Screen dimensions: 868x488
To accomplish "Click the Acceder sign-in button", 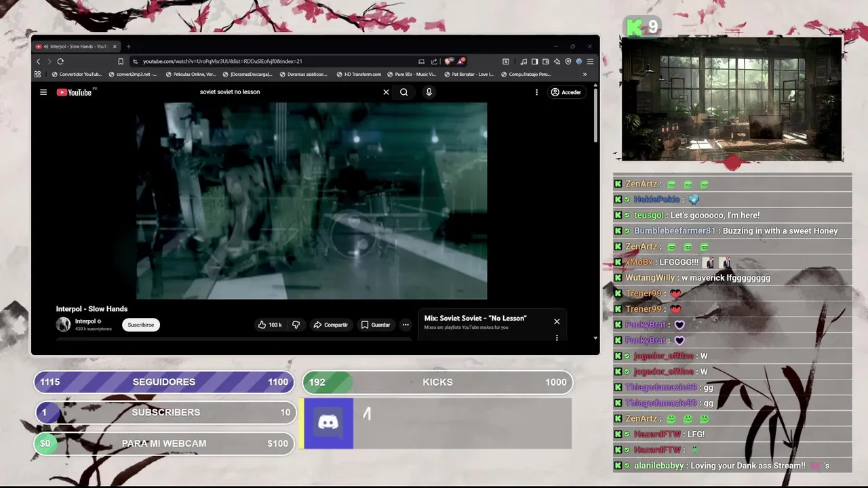I will point(566,92).
